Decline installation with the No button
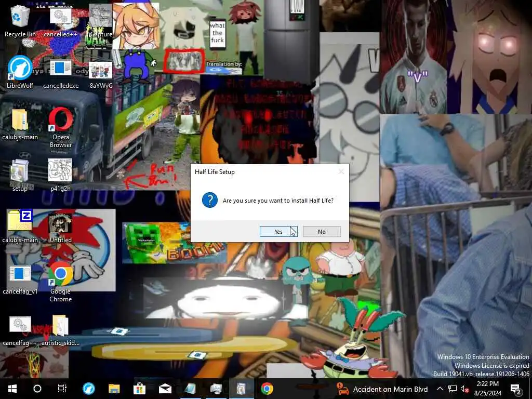Screen dimensions: 532x399 [x=322, y=231]
